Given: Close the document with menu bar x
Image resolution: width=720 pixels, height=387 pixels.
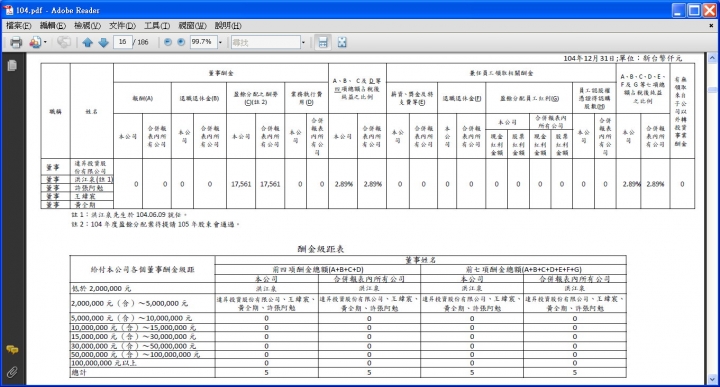Looking at the screenshot, I should tap(711, 26).
